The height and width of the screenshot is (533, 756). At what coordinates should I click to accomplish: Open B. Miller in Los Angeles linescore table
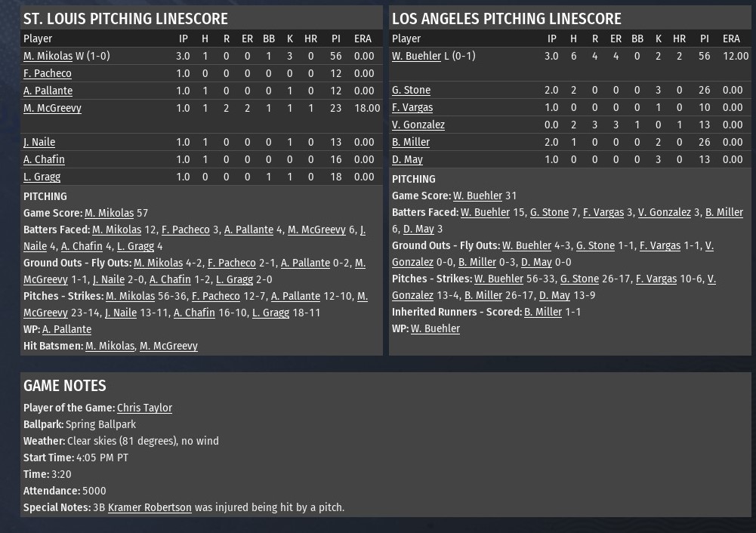pyautogui.click(x=410, y=142)
